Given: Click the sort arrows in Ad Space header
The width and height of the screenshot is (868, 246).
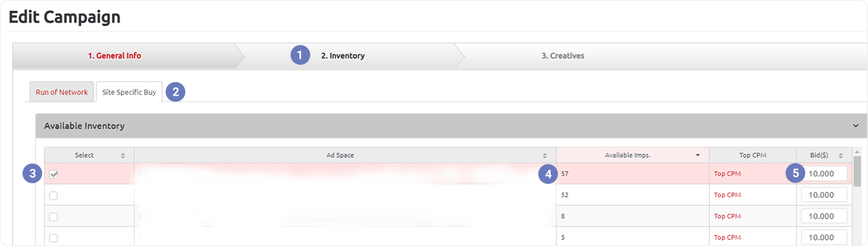Looking at the screenshot, I should pos(544,155).
